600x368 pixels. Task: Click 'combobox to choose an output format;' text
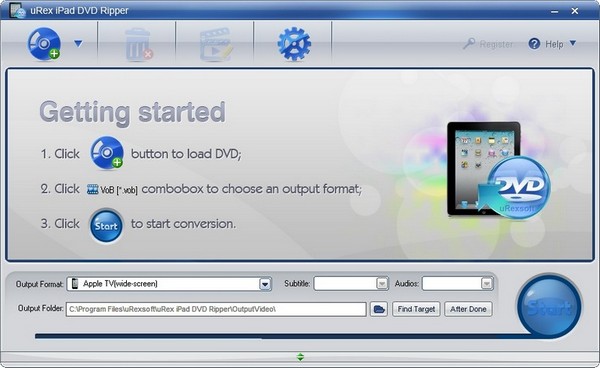[251, 189]
